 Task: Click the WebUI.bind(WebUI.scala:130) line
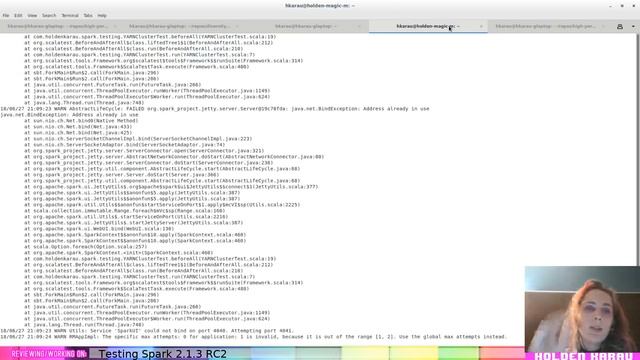click(x=99, y=229)
